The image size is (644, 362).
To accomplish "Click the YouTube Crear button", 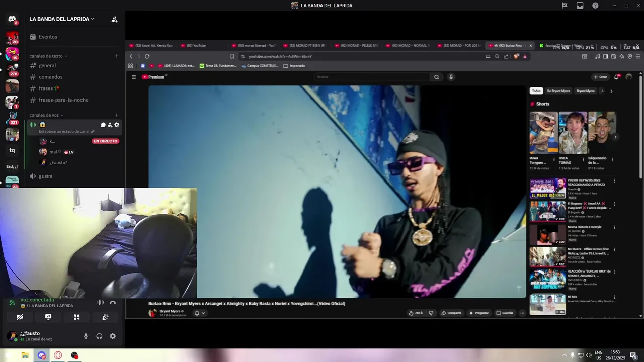I will pos(600,77).
